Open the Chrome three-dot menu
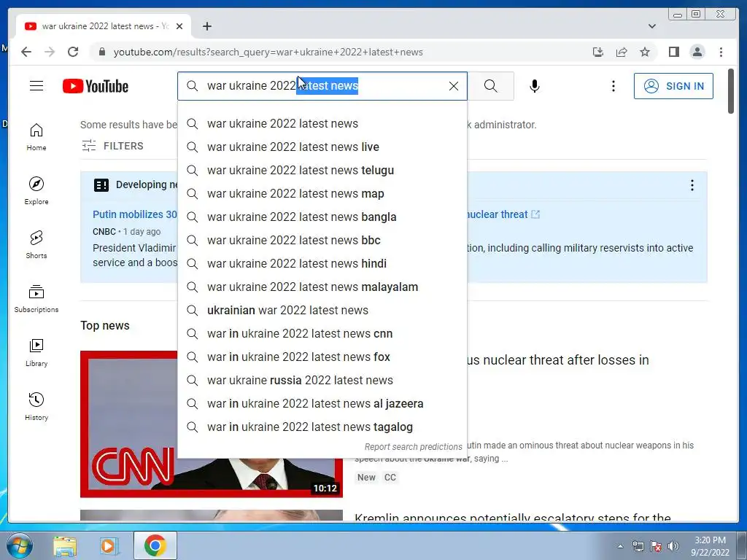 [721, 52]
